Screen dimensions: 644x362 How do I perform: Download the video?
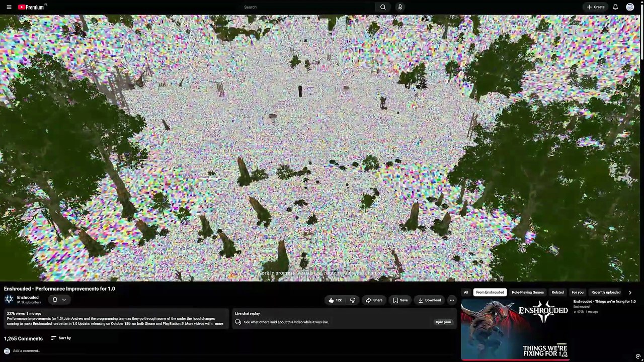[430, 300]
